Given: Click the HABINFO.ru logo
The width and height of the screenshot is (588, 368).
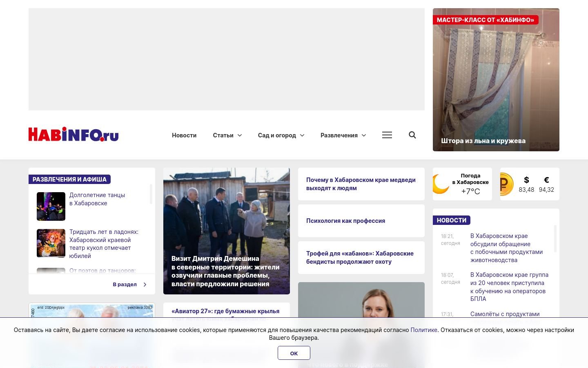Looking at the screenshot, I should 73,135.
